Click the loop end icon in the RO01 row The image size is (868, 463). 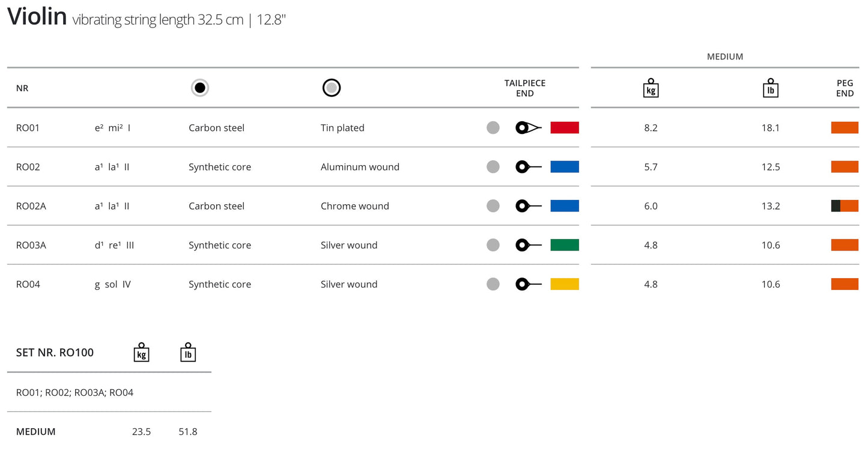click(x=528, y=128)
